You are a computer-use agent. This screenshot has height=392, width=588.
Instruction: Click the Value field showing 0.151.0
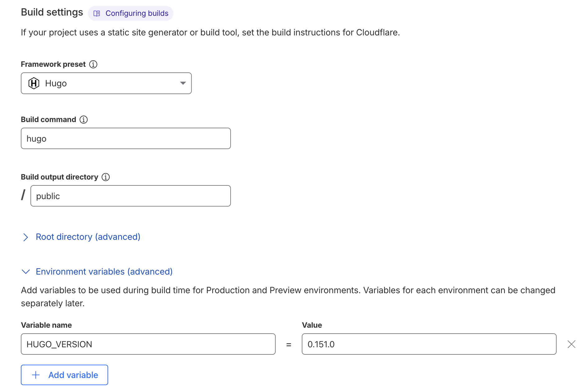click(429, 344)
